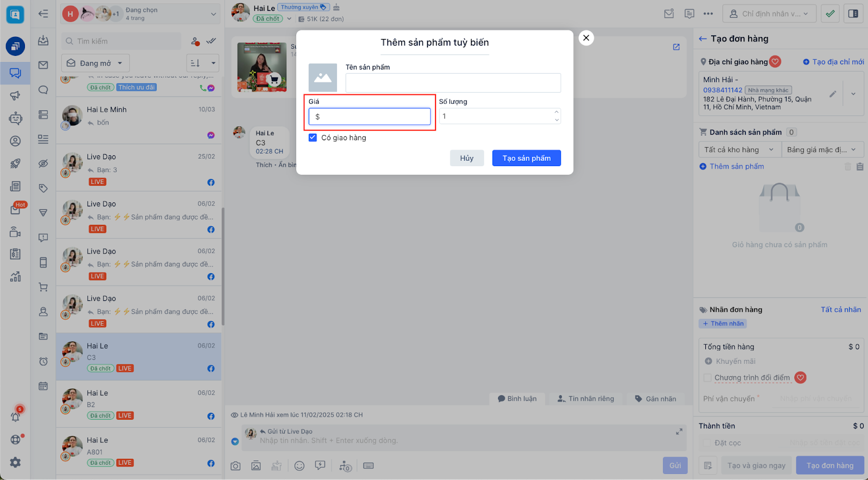Click the Hủy button in dialog
This screenshot has height=480, width=868.
click(x=467, y=158)
